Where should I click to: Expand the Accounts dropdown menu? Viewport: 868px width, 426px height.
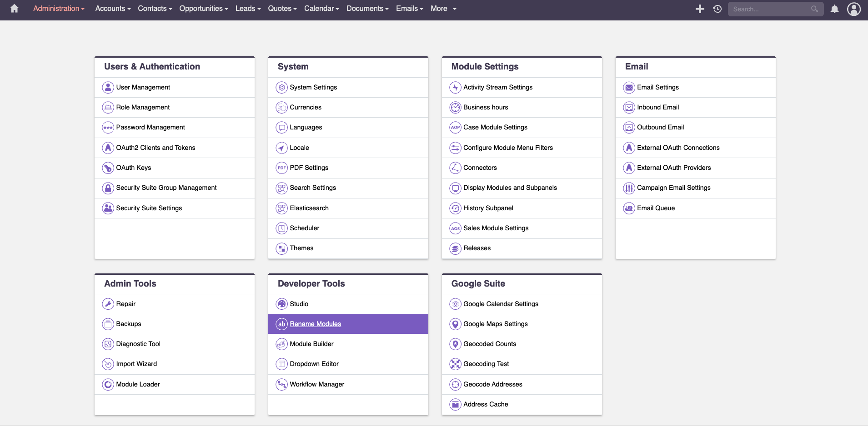(112, 9)
